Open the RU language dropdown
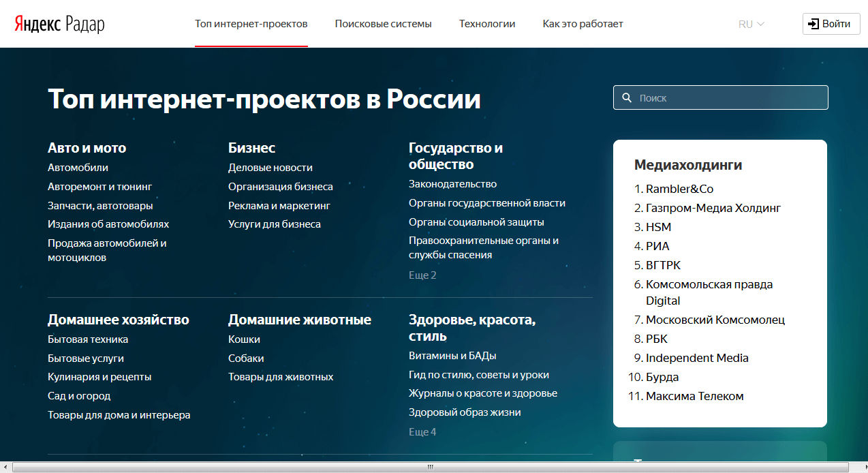Screen dimensions: 868x473 [x=751, y=24]
